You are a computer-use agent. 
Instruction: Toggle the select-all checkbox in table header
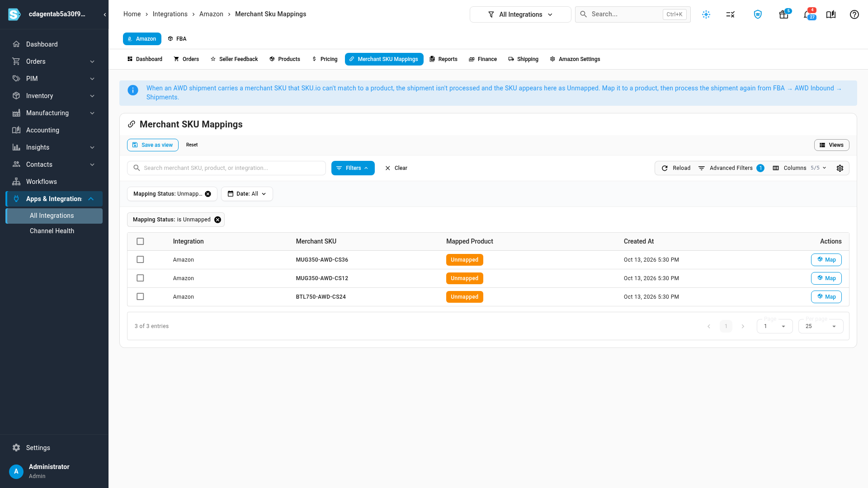click(140, 241)
